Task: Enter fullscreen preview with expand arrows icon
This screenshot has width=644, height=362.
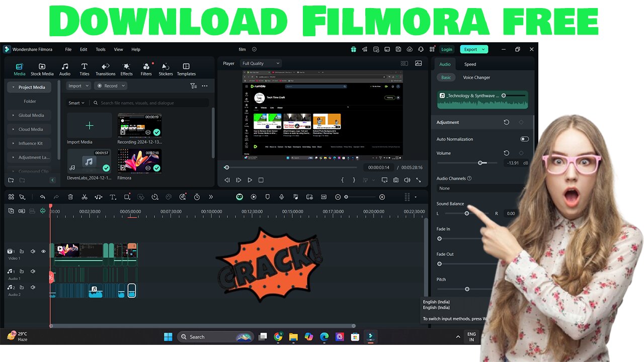Action: click(x=419, y=180)
